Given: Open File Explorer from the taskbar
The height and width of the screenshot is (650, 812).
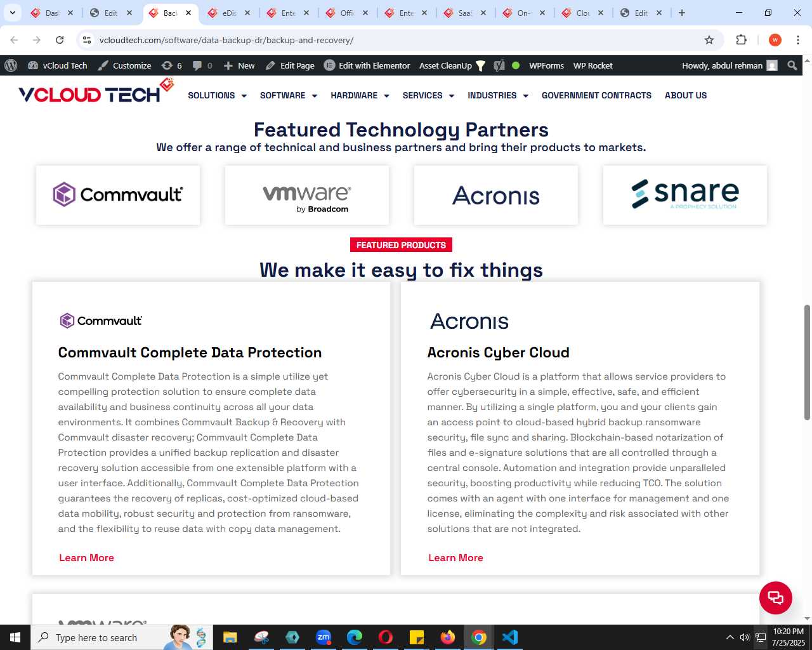Looking at the screenshot, I should 230,637.
